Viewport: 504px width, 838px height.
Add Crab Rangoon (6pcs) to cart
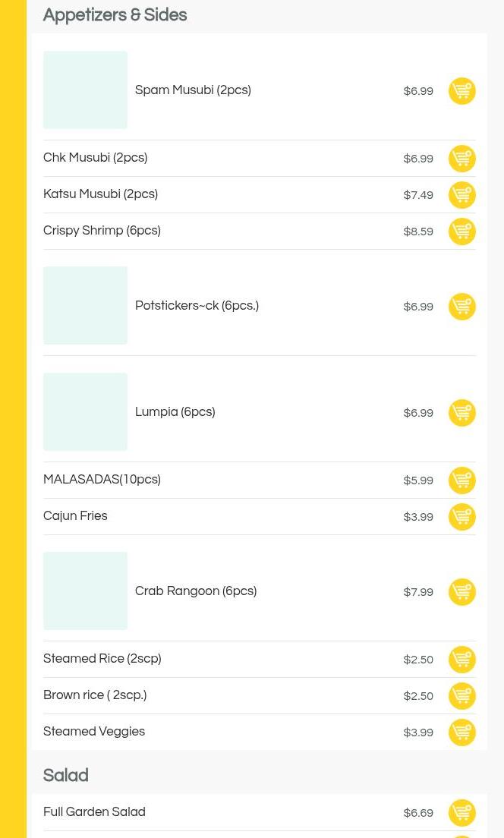pos(461,592)
